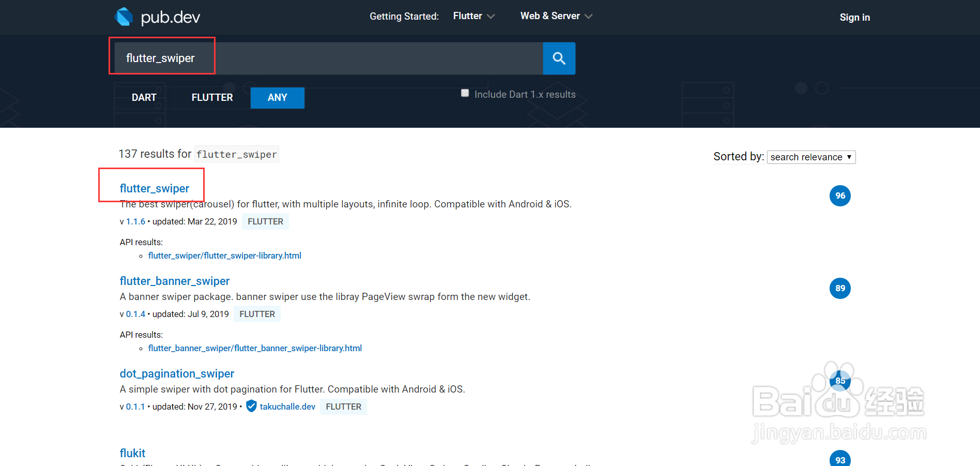Open the dot_pagination_swiper package link
This screenshot has height=466, width=980.
click(177, 373)
